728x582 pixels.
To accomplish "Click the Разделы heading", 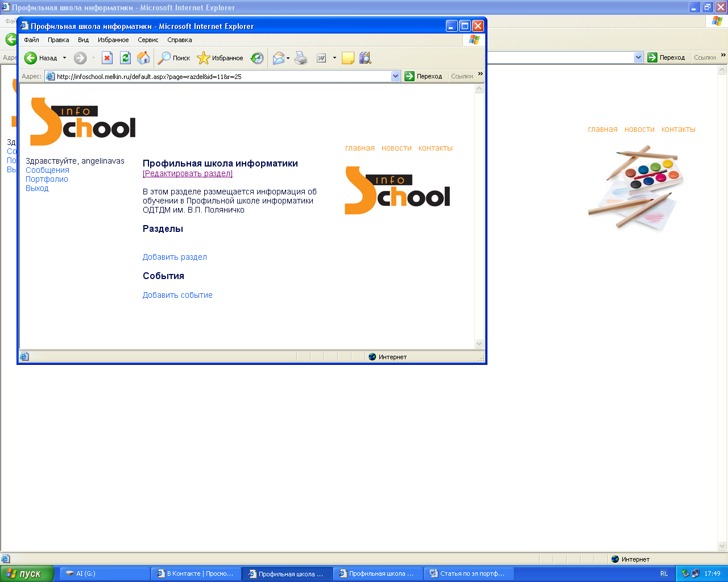I will coord(163,229).
